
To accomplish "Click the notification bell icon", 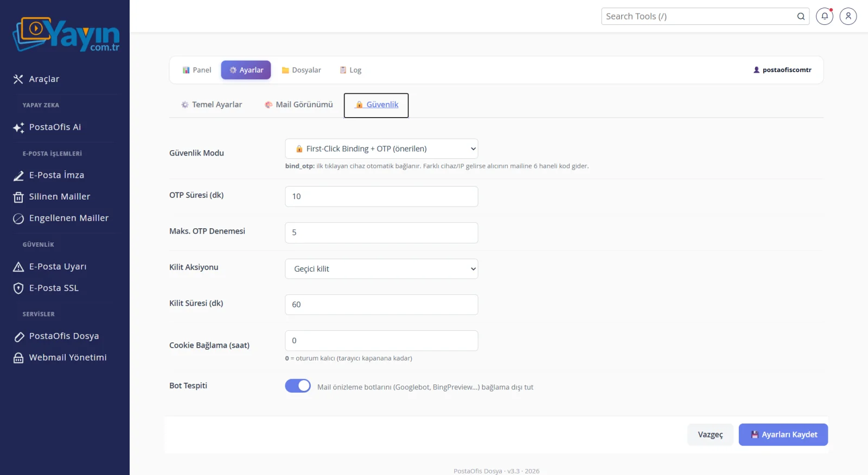I will tap(825, 16).
